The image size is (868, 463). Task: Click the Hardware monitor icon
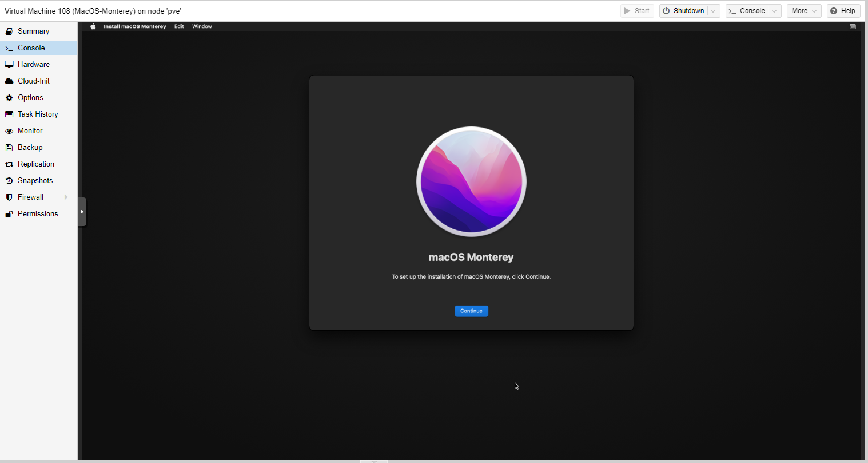(9, 65)
